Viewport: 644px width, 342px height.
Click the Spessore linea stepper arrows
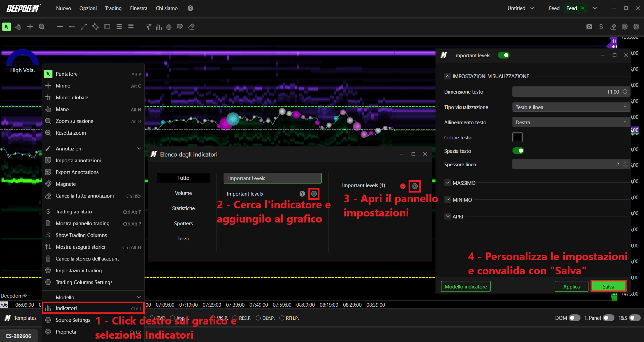pos(625,164)
